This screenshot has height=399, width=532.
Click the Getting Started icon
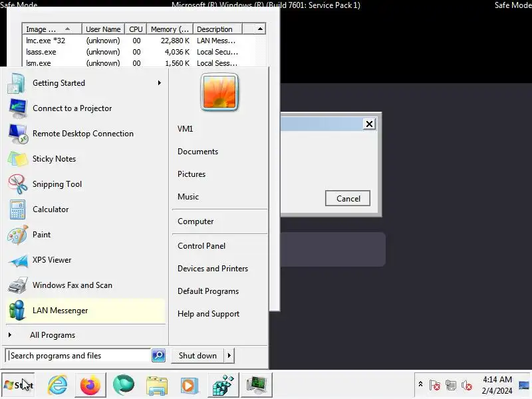(x=17, y=83)
